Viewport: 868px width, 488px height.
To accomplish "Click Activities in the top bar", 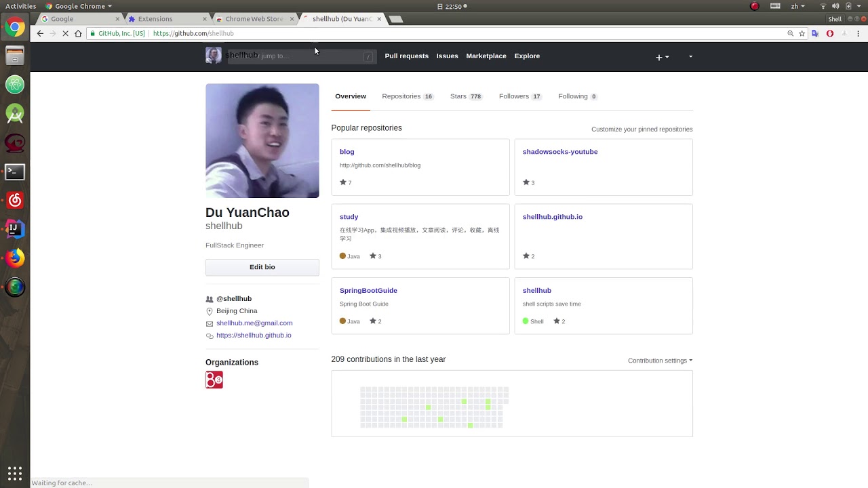I will [20, 6].
